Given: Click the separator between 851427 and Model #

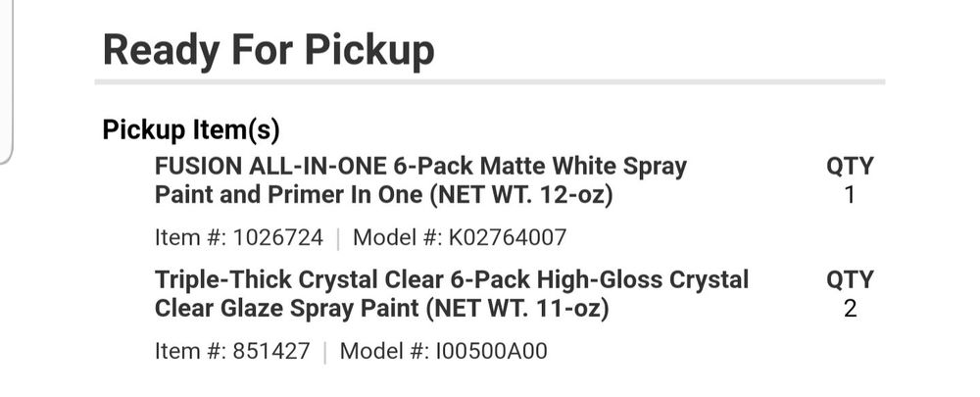Looking at the screenshot, I should [x=324, y=351].
